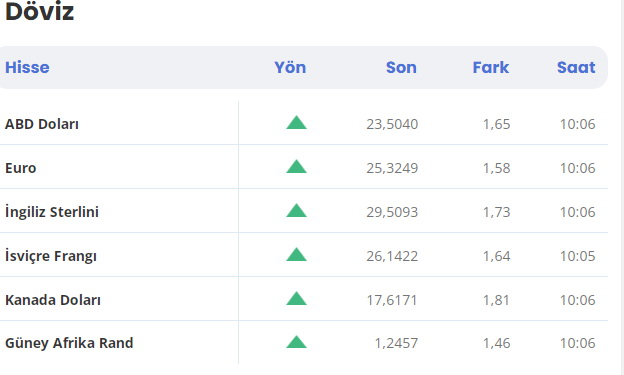Sort by the Yön column header
The width and height of the screenshot is (624, 375).
click(290, 67)
